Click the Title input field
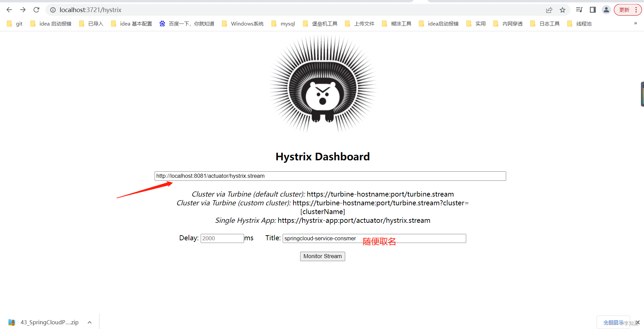644x329 pixels. [x=374, y=238]
